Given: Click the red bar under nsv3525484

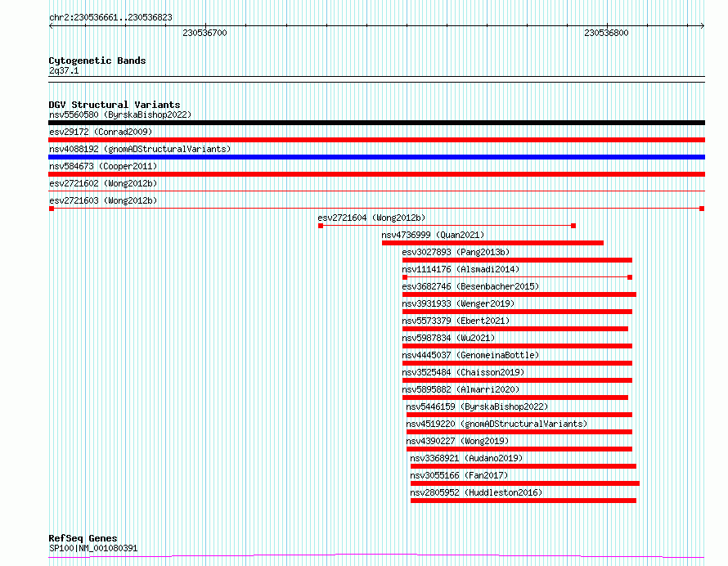Looking at the screenshot, I should [x=517, y=380].
